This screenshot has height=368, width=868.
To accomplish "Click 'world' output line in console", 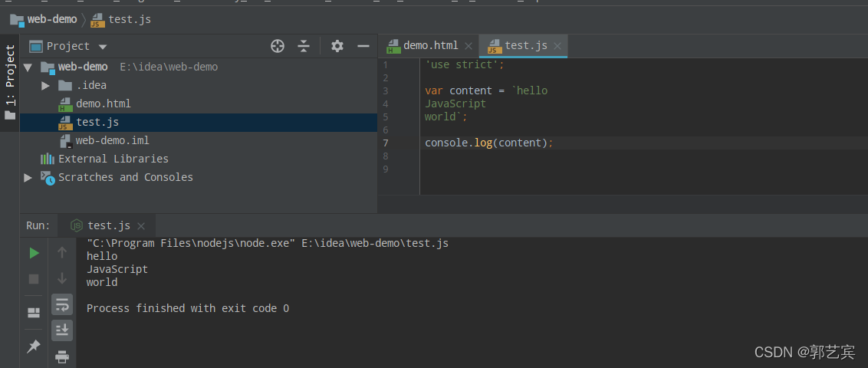I will (x=102, y=282).
